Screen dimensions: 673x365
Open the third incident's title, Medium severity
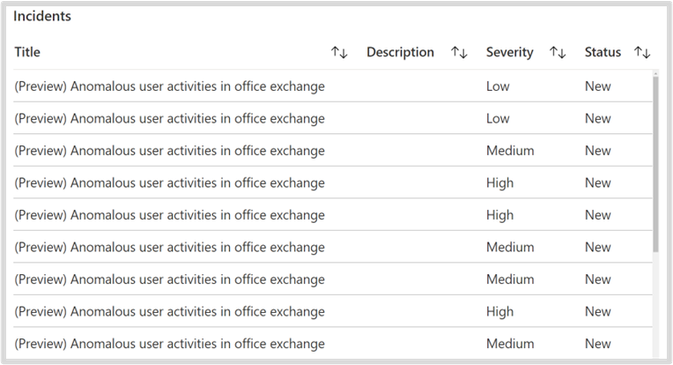point(170,151)
